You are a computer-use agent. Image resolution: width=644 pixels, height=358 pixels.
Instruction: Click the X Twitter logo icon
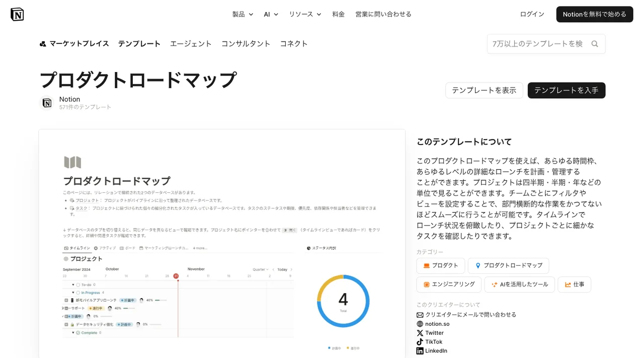click(x=420, y=333)
